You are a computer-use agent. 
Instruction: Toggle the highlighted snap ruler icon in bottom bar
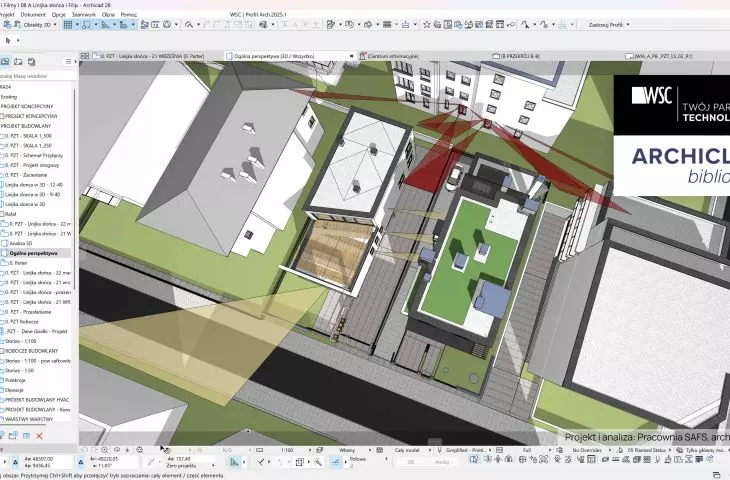[234, 462]
